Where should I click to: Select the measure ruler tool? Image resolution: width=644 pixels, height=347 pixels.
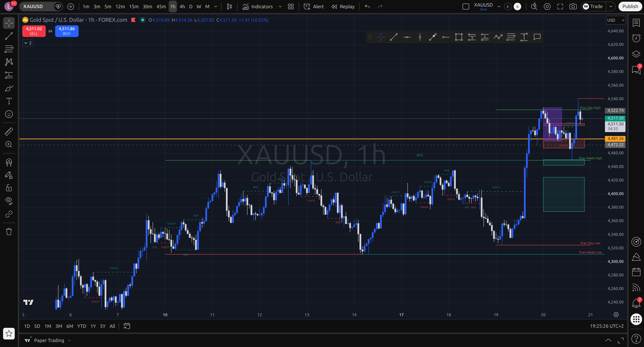click(9, 131)
